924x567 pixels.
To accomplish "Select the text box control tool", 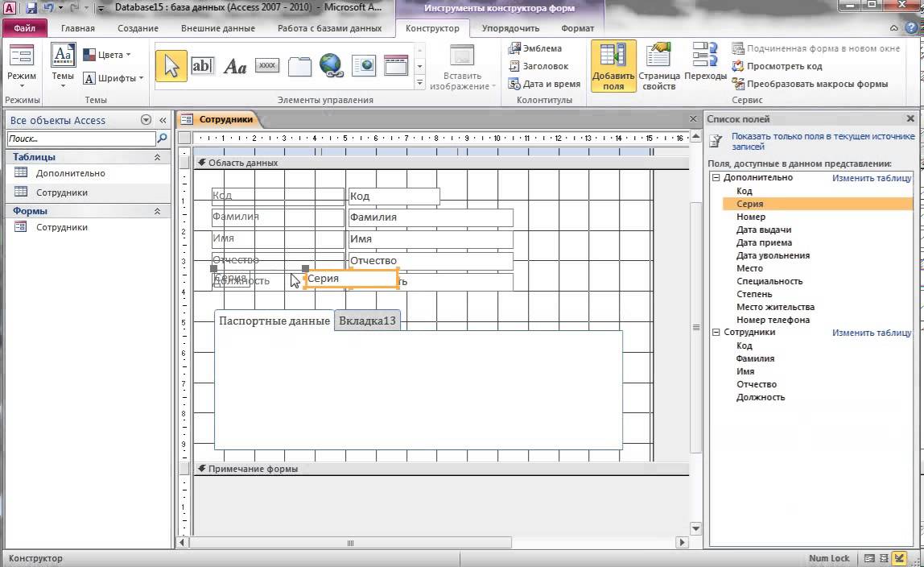I will pyautogui.click(x=202, y=66).
